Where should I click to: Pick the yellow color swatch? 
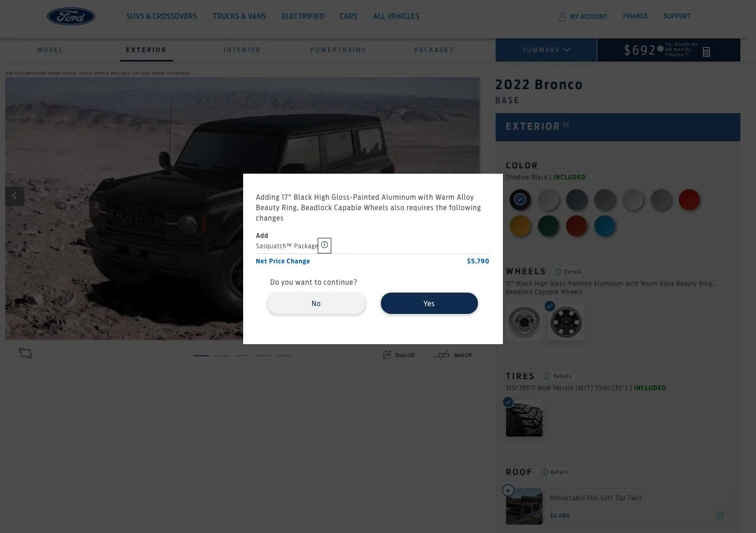tap(520, 226)
